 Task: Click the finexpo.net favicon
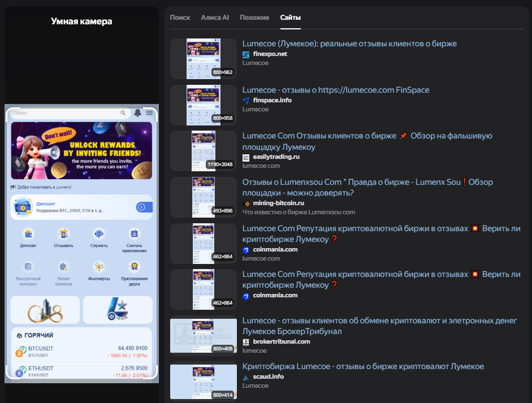[x=246, y=54]
